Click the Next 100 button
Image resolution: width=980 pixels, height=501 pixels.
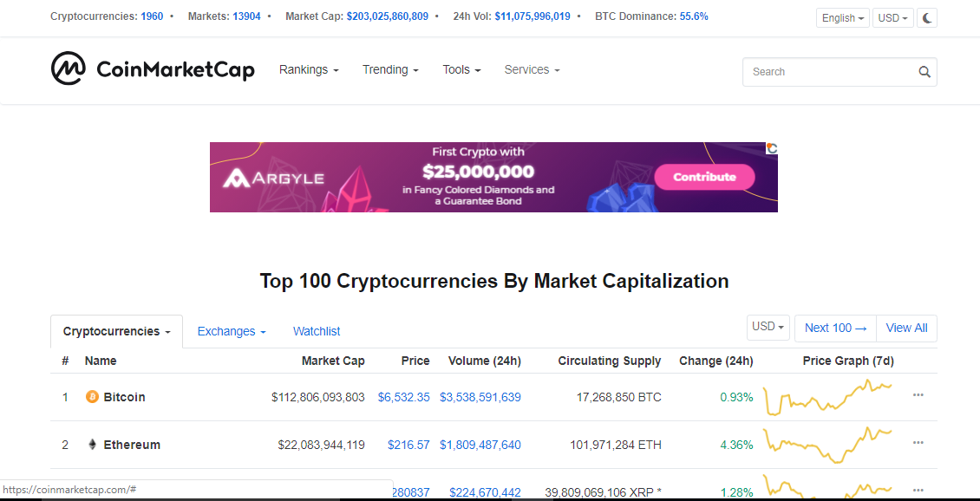(836, 328)
